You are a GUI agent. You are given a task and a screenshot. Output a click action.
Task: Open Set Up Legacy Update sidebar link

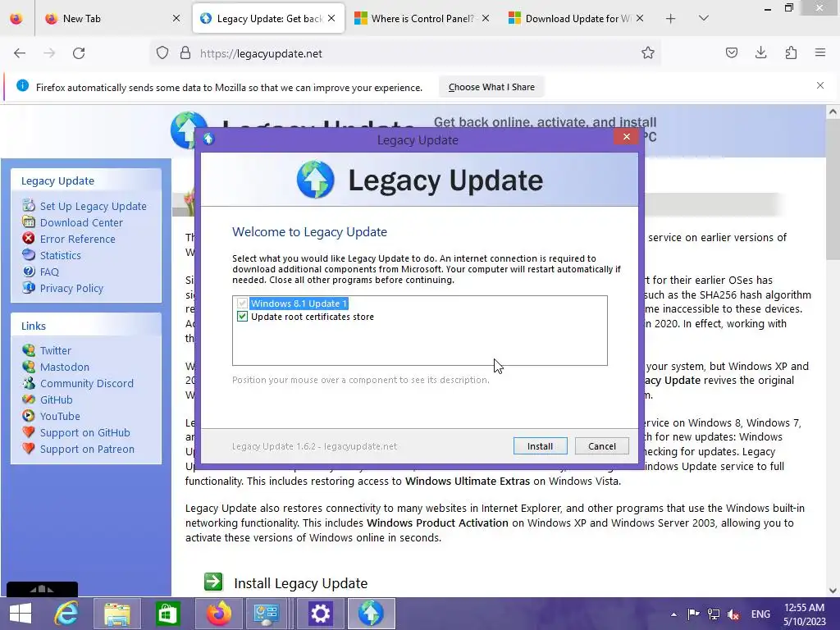93,206
